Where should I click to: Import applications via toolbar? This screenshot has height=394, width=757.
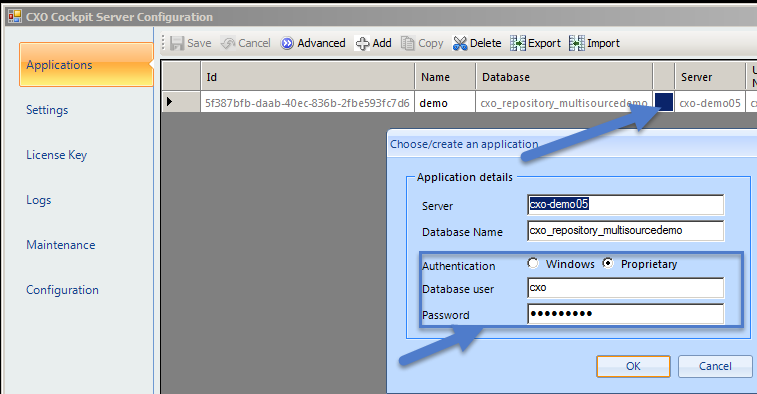[594, 43]
